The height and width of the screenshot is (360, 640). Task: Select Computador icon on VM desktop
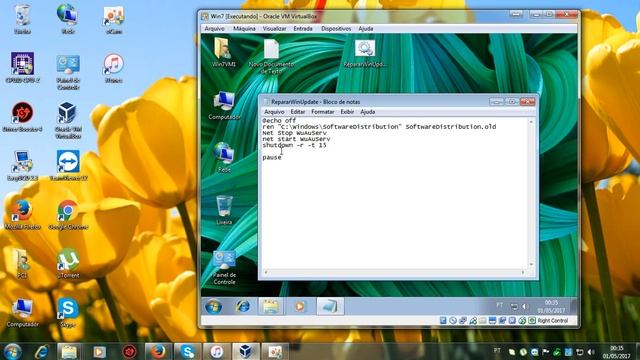click(x=224, y=105)
